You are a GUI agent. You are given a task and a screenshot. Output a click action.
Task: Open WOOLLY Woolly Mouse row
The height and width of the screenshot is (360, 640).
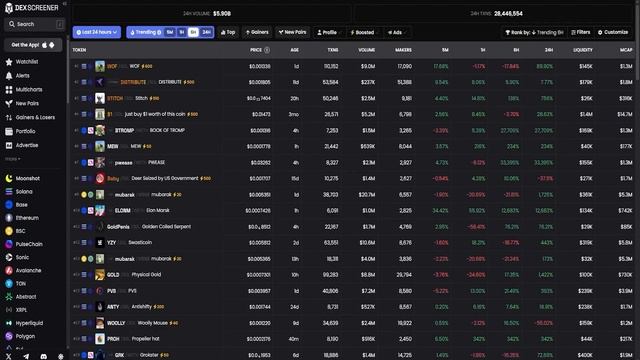coord(353,323)
